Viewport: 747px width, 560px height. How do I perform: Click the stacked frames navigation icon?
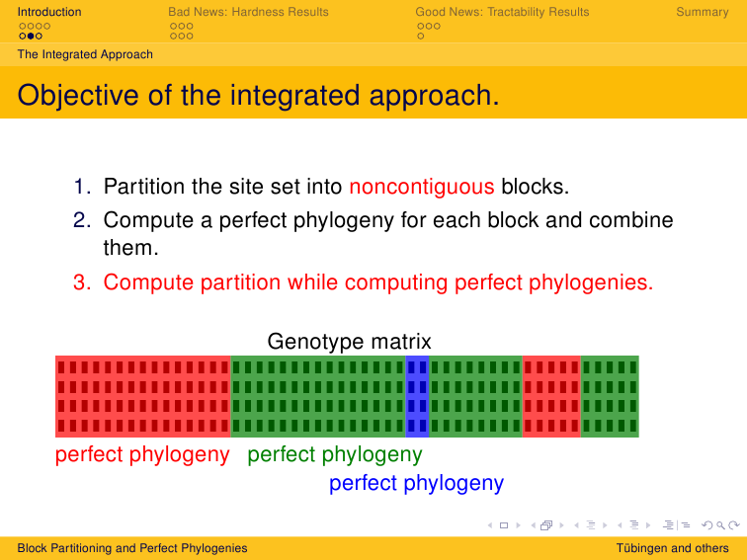[x=546, y=525]
